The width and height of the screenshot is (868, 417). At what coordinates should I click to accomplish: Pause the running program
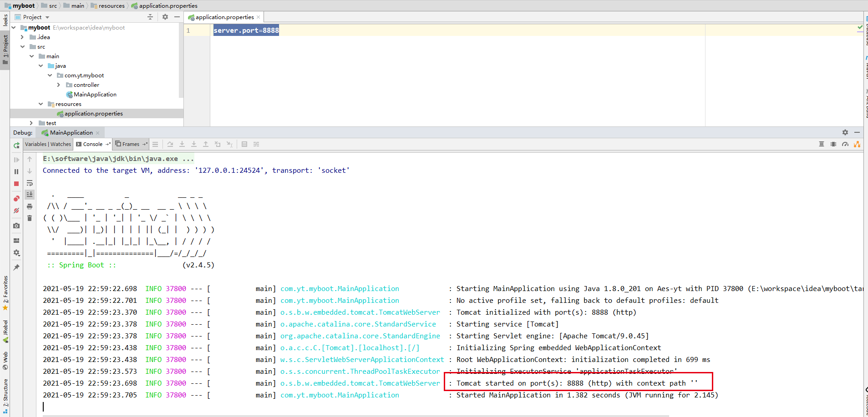(x=16, y=171)
